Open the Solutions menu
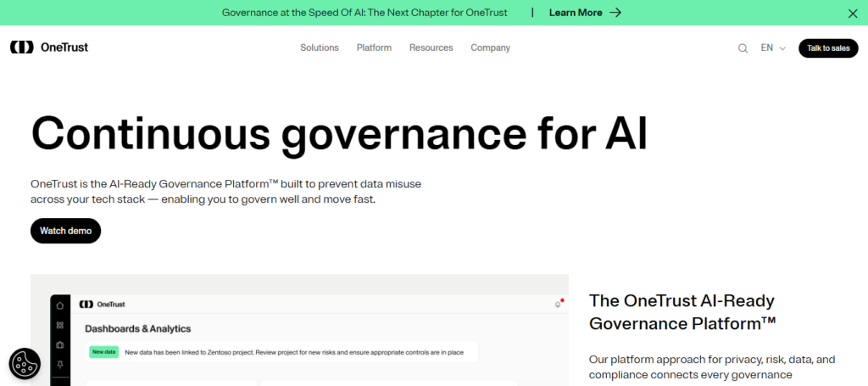The image size is (868, 386). pyautogui.click(x=320, y=48)
